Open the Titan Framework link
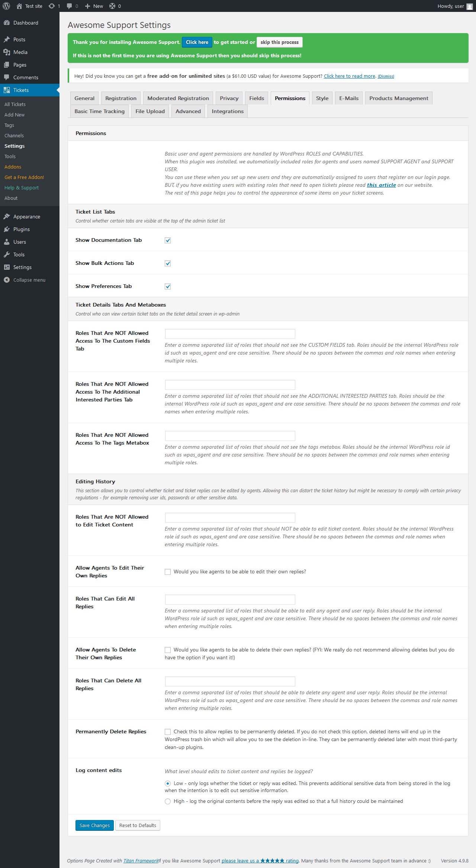Image resolution: width=476 pixels, height=868 pixels. point(141,861)
